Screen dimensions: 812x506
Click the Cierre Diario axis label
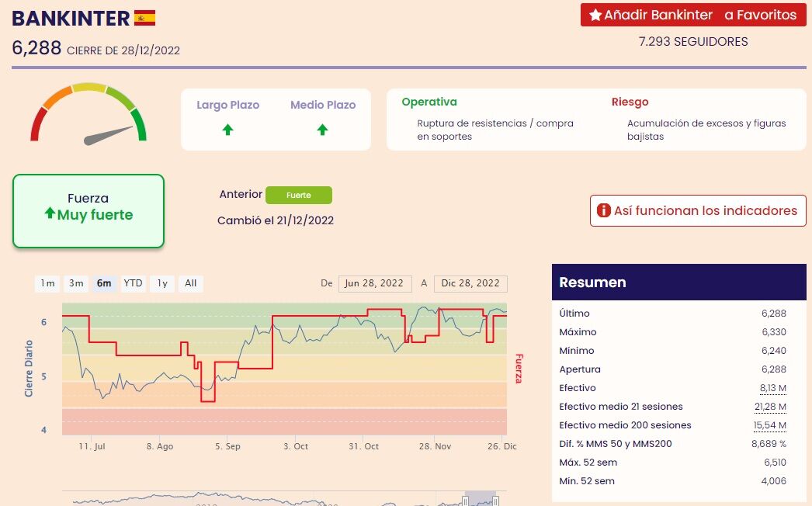tap(29, 369)
